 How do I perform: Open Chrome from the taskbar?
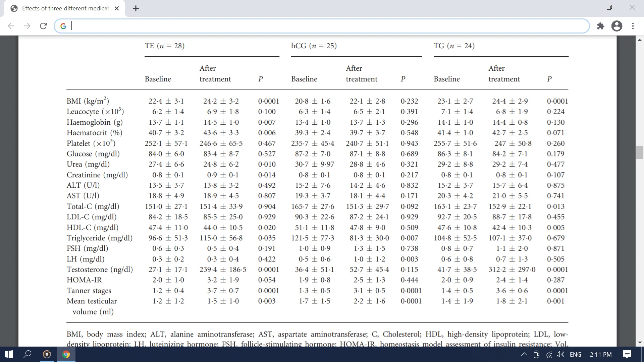click(x=66, y=354)
